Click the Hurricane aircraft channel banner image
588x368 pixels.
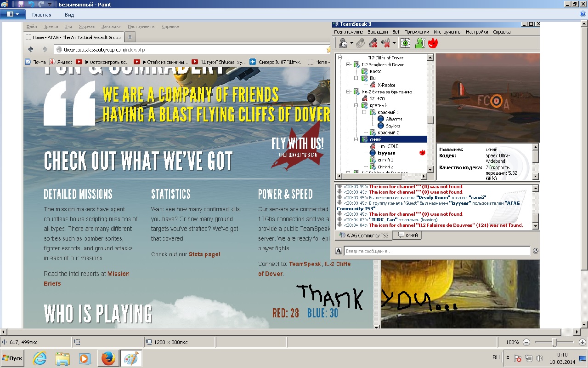tap(488, 98)
